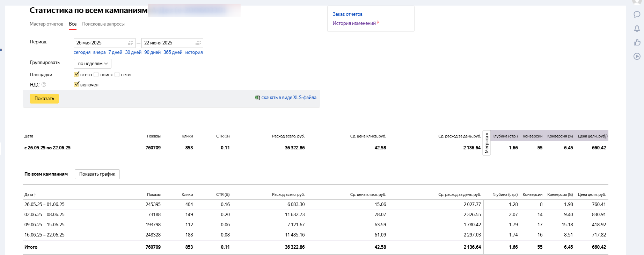Click Ср. расход за день header in lower table
644x255 pixels.
(x=460, y=194)
